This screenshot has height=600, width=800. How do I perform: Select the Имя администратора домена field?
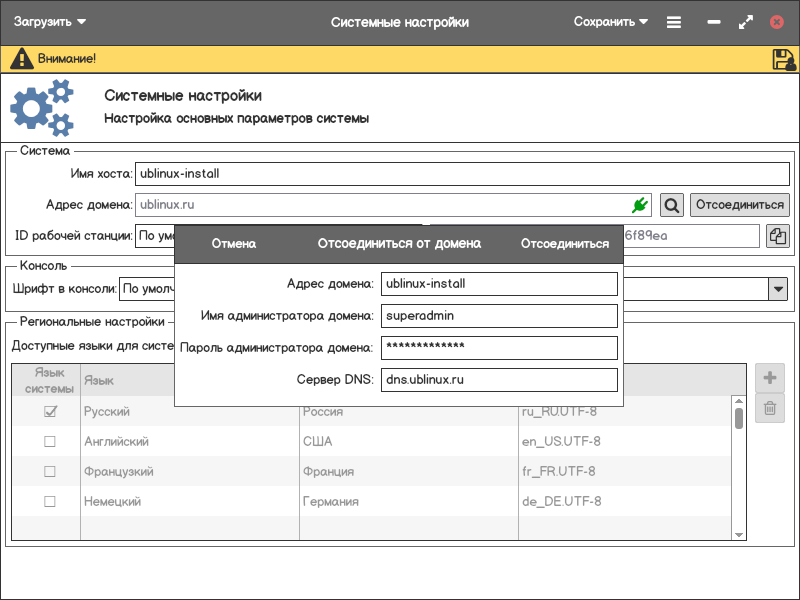[x=499, y=316]
